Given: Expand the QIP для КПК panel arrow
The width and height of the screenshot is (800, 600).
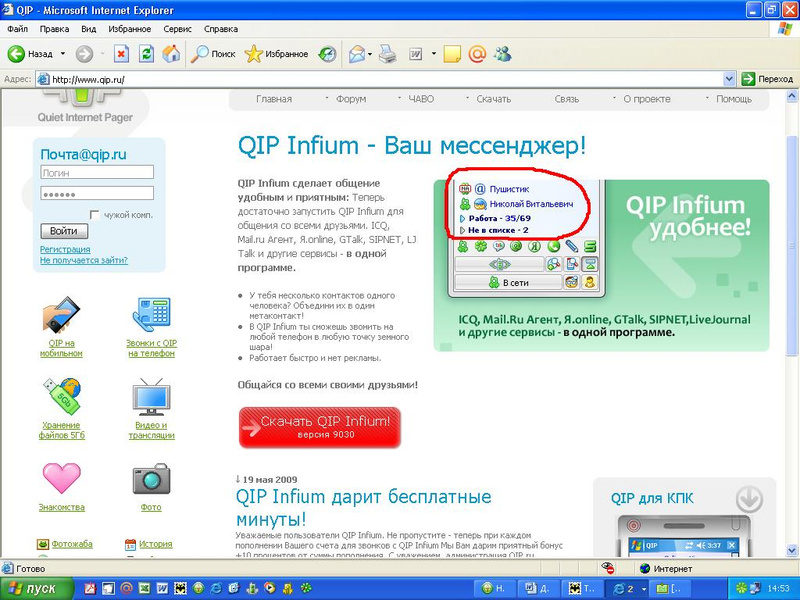Looking at the screenshot, I should [749, 498].
